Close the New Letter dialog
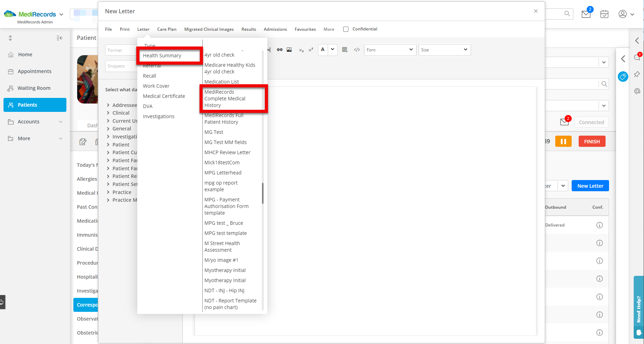644x344 pixels. 536,11
